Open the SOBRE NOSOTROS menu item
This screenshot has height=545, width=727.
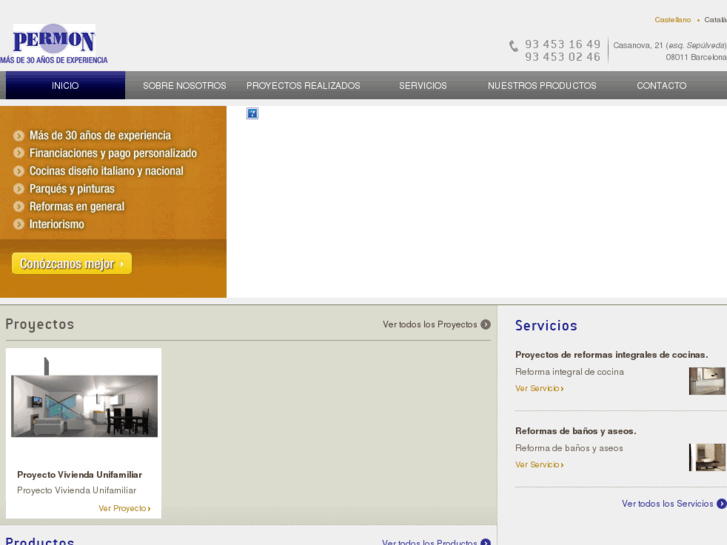coord(185,85)
